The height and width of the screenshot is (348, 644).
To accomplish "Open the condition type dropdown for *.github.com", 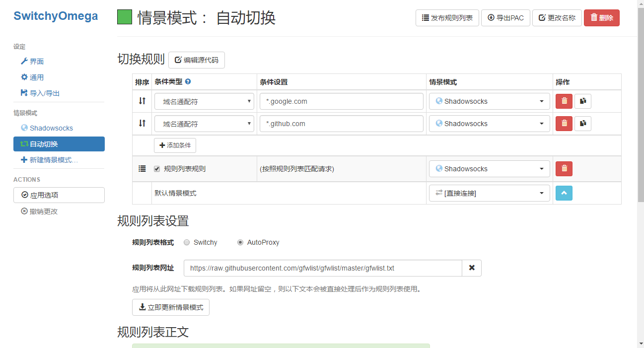I will click(204, 124).
